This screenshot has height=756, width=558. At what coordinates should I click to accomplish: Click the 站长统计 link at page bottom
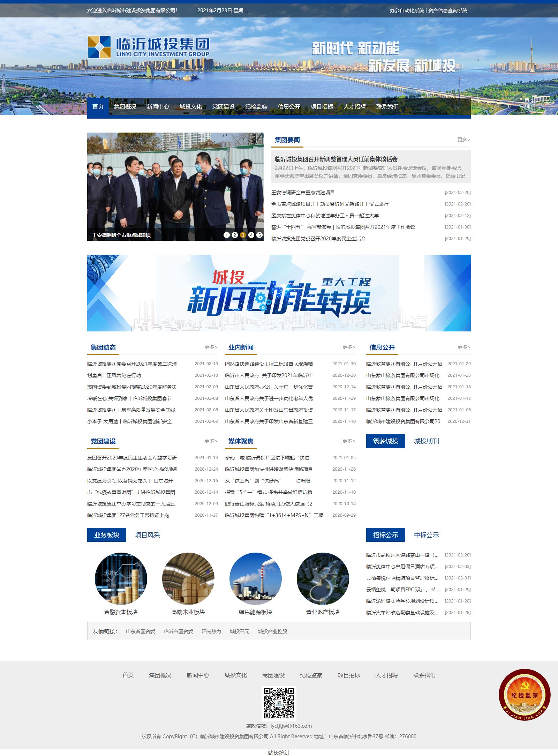click(279, 753)
